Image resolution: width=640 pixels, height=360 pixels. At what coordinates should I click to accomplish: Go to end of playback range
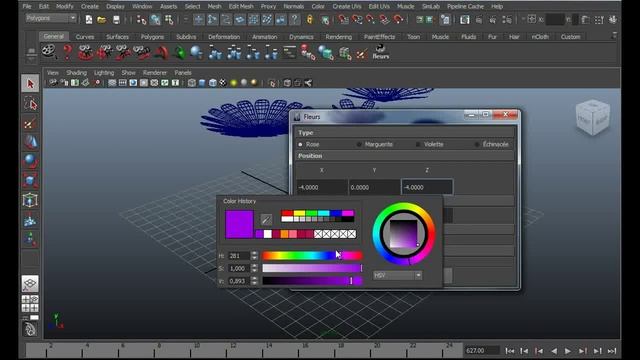[612, 351]
